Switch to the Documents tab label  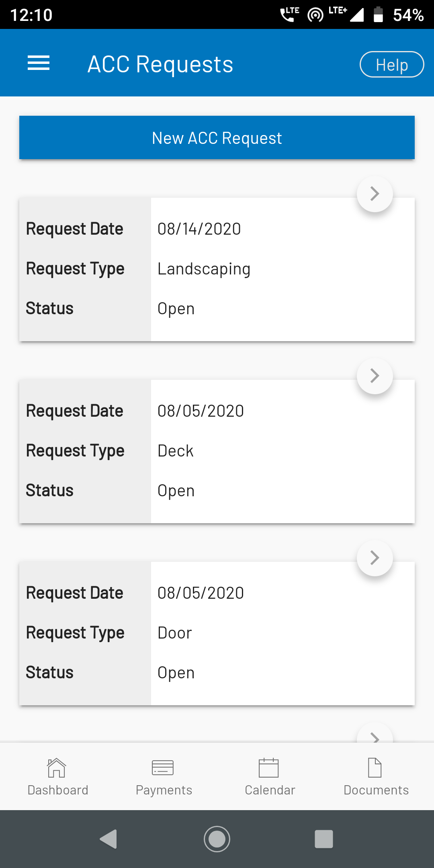tap(376, 790)
